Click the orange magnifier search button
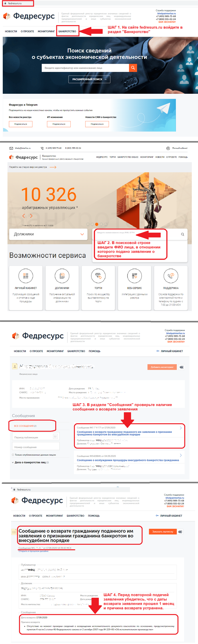 coord(133,68)
